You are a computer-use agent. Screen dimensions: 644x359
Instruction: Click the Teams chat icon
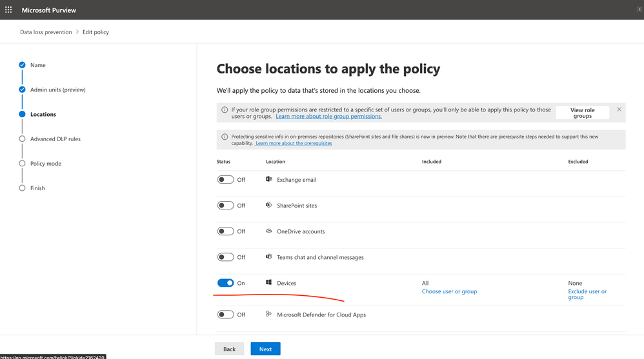[x=268, y=257]
